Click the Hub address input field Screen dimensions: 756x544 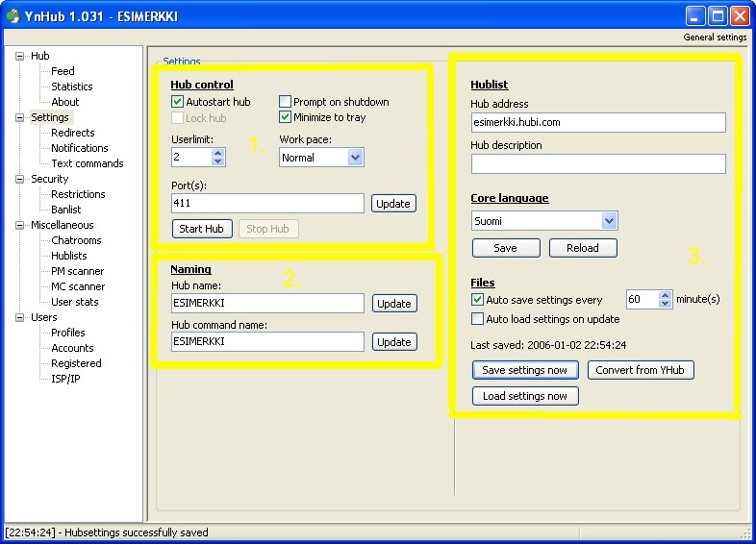pos(598,122)
